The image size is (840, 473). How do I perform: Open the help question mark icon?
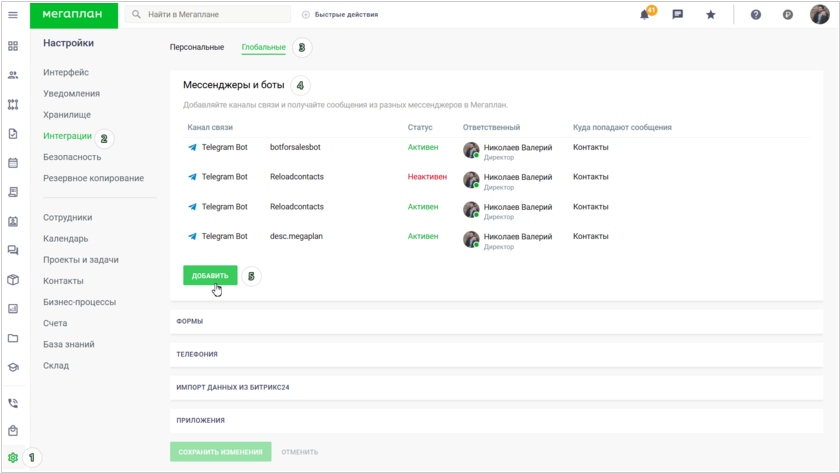click(x=756, y=15)
